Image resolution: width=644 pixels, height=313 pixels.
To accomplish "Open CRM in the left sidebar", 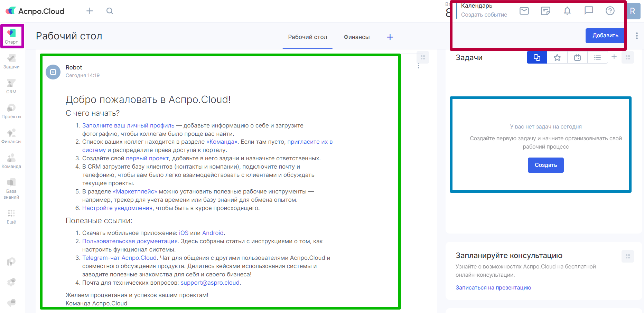I will tap(11, 86).
